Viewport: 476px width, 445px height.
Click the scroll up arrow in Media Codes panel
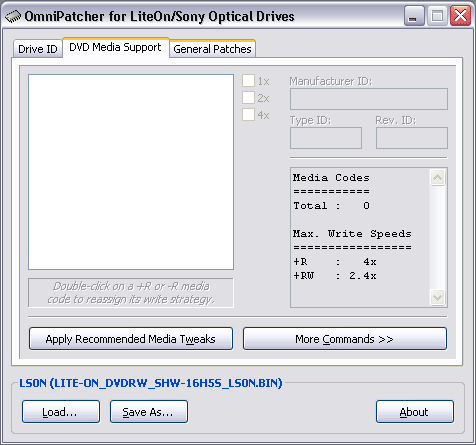coord(437,177)
